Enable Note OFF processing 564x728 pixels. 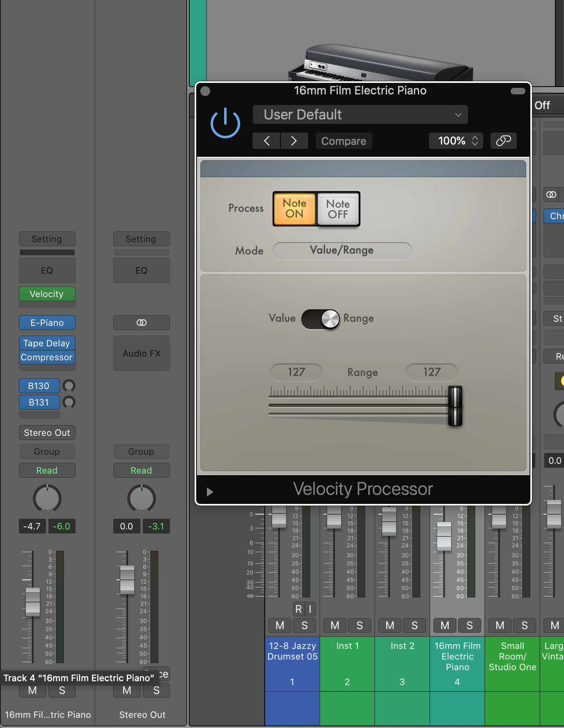[338, 209]
